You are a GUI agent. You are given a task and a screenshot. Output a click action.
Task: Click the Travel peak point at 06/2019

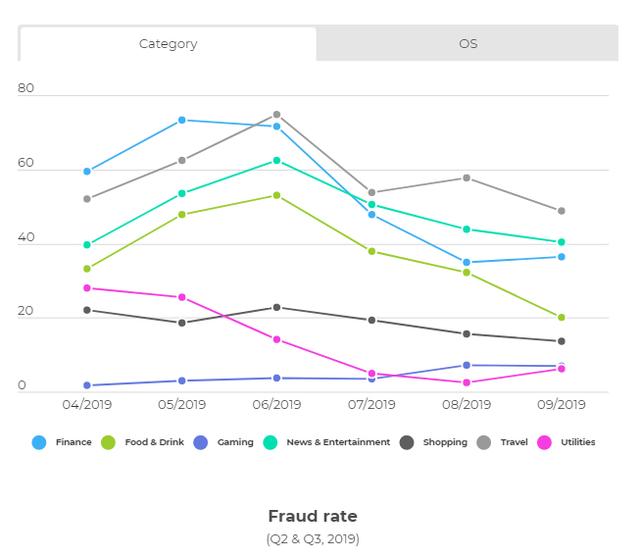coord(277,115)
